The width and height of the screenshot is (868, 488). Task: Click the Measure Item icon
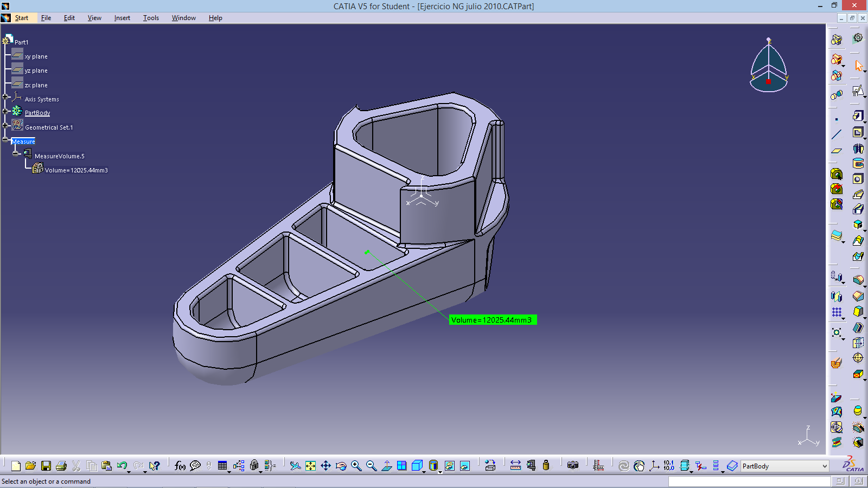531,466
